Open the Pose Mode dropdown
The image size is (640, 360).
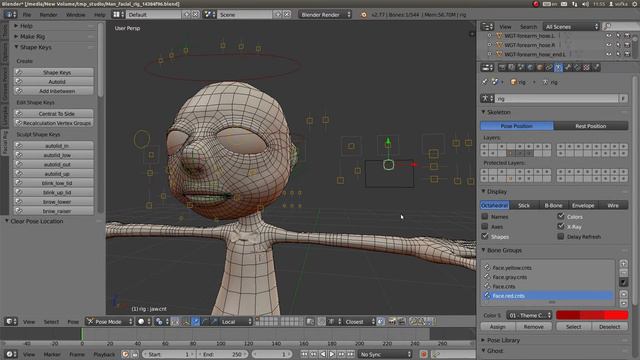(110, 322)
